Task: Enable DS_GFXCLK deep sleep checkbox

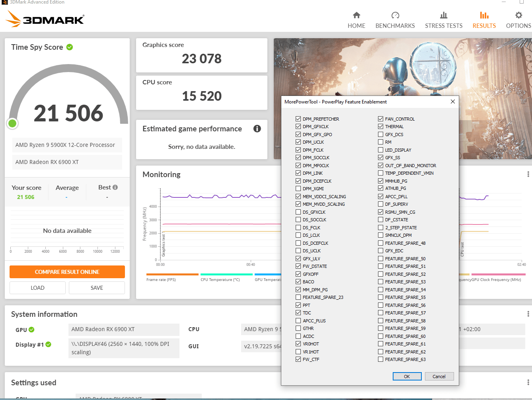Action: point(298,212)
